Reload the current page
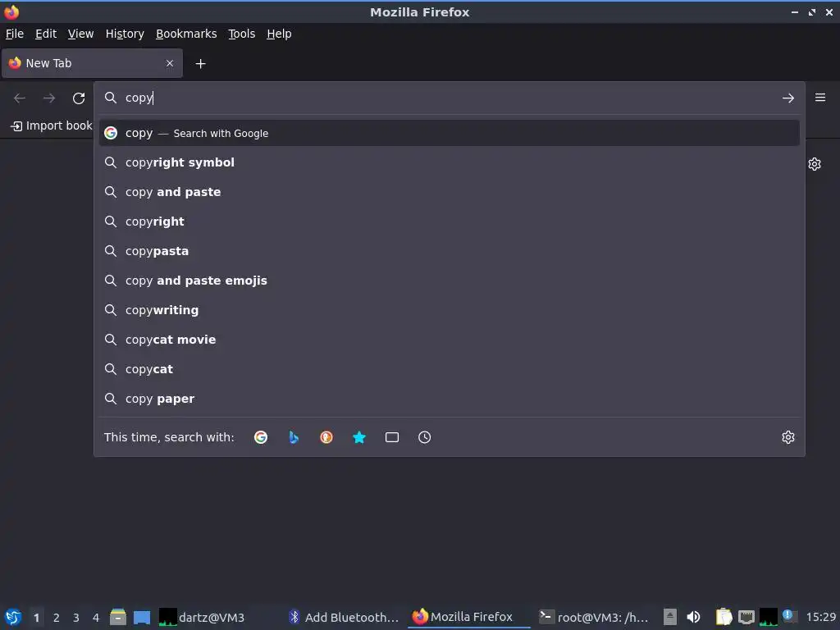840x630 pixels. [79, 98]
